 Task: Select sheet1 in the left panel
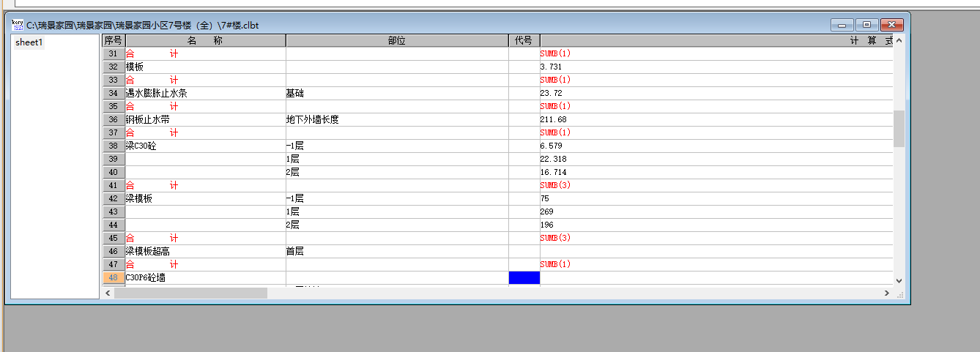coord(29,42)
